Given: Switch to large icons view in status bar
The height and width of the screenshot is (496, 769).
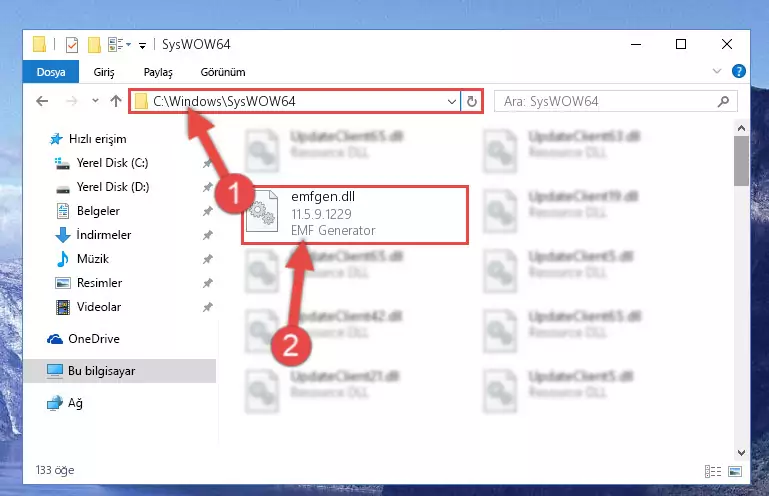Looking at the screenshot, I should click(x=735, y=471).
